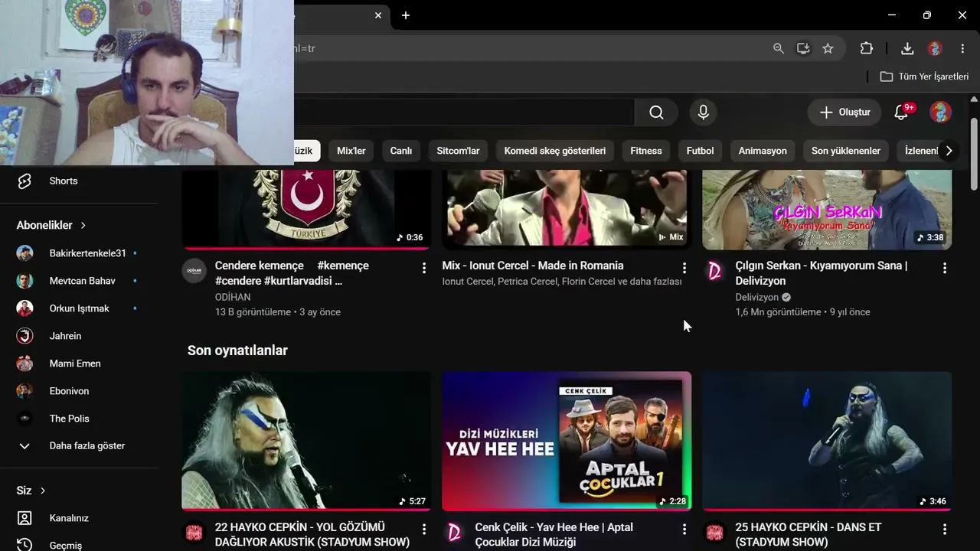The image size is (980, 551).
Task: Open the Delivizyon channel name link
Action: coord(757,297)
